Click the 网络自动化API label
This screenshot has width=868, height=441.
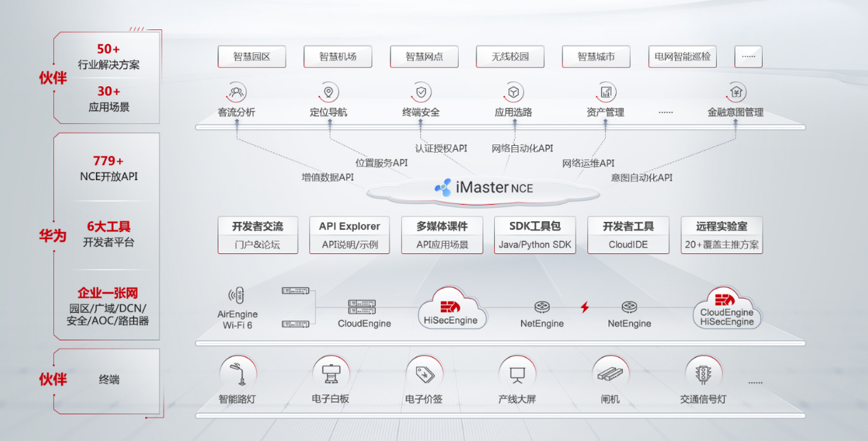522,148
